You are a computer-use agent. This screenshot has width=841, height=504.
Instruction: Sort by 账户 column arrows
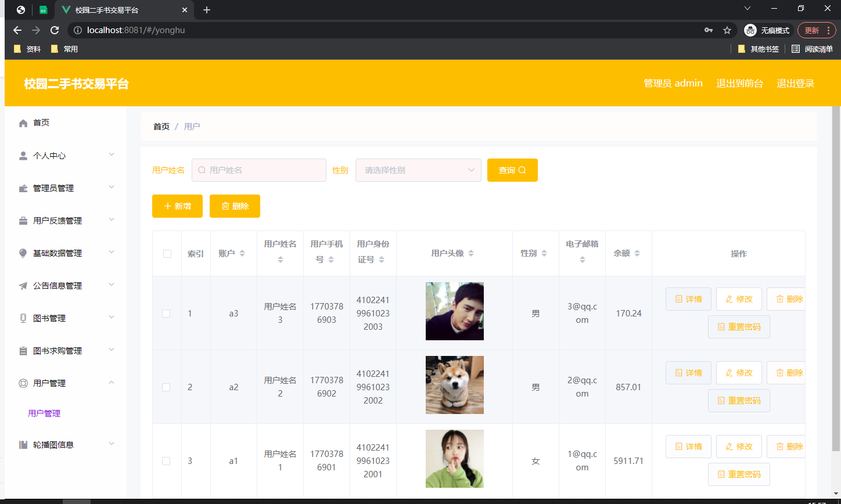pos(242,254)
